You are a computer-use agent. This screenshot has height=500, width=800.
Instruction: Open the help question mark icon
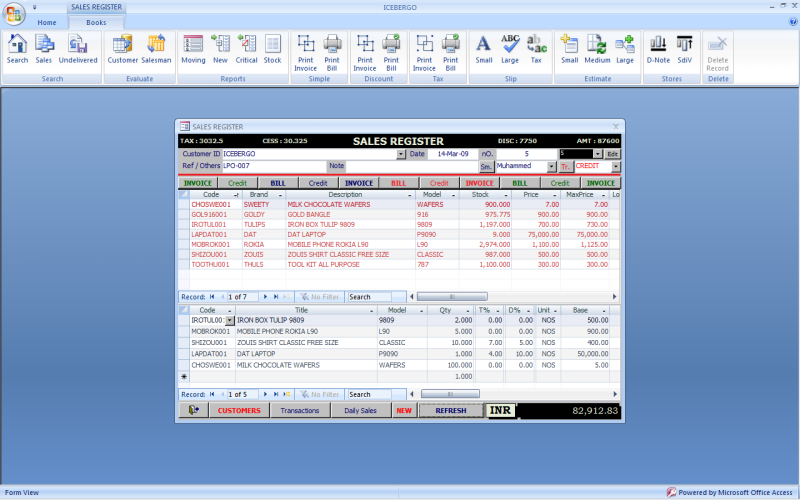[793, 21]
